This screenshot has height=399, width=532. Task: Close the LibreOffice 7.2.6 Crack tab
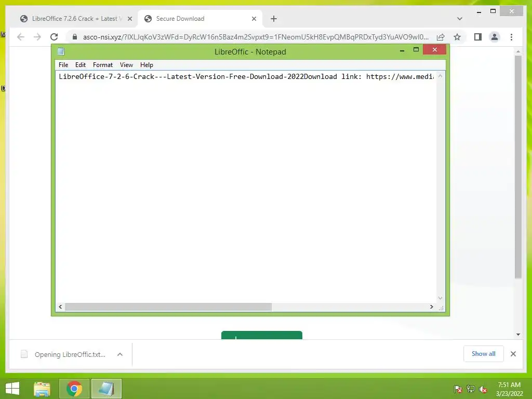pyautogui.click(x=130, y=19)
